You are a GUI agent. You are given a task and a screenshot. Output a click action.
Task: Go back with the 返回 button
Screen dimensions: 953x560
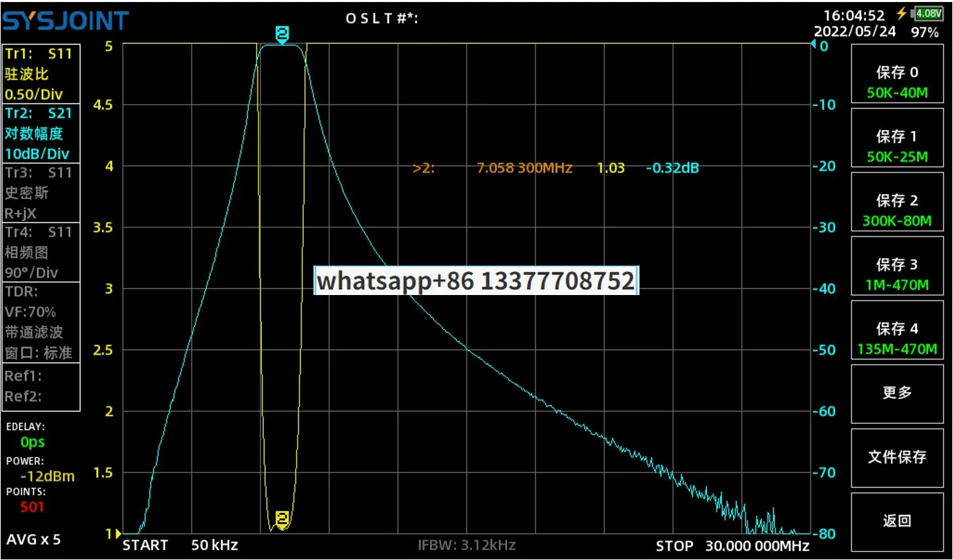[897, 522]
